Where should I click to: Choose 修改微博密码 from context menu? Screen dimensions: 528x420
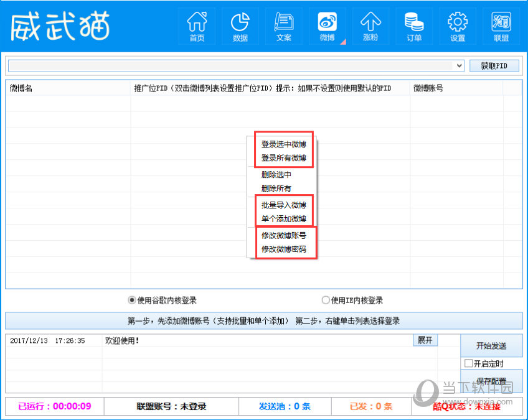tap(283, 249)
